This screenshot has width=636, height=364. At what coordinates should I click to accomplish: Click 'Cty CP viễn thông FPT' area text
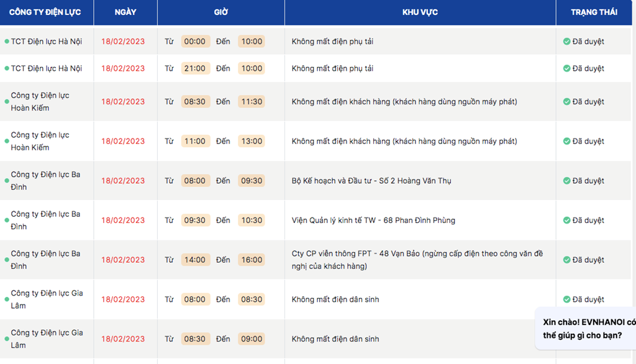pyautogui.click(x=417, y=260)
